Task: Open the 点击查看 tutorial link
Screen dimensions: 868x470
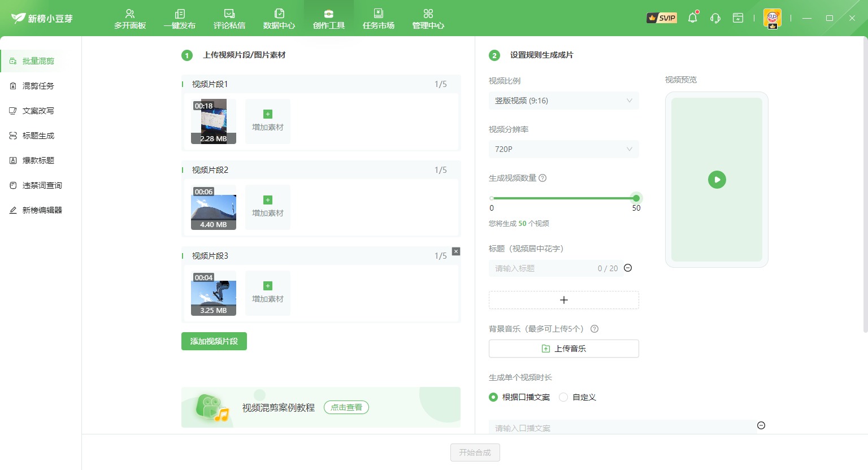Action: (x=346, y=407)
